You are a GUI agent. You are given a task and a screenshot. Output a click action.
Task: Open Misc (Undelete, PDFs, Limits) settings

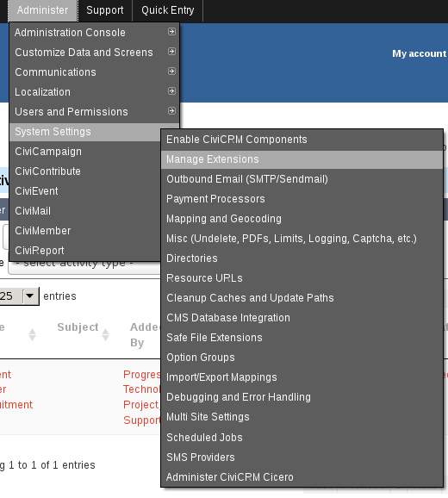[302, 239]
